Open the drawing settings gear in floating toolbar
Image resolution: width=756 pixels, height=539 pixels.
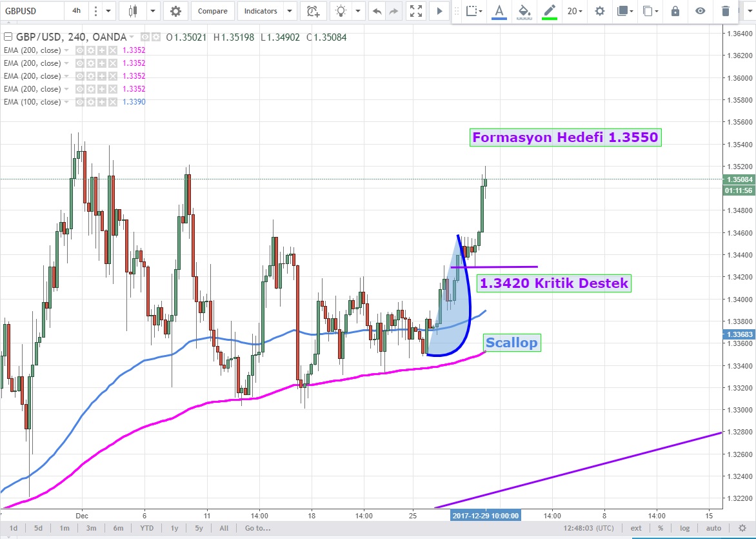(600, 11)
